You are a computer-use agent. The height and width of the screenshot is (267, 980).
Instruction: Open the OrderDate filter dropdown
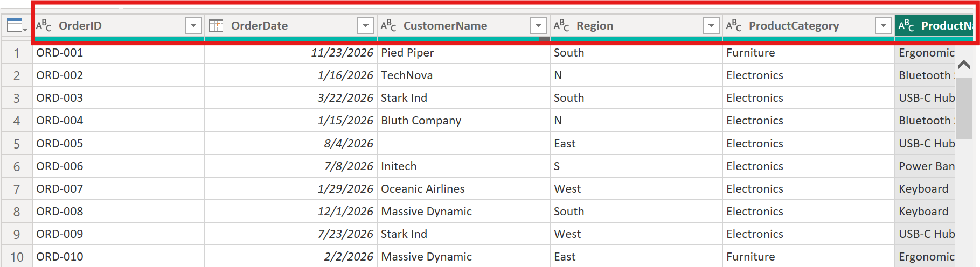click(x=366, y=25)
